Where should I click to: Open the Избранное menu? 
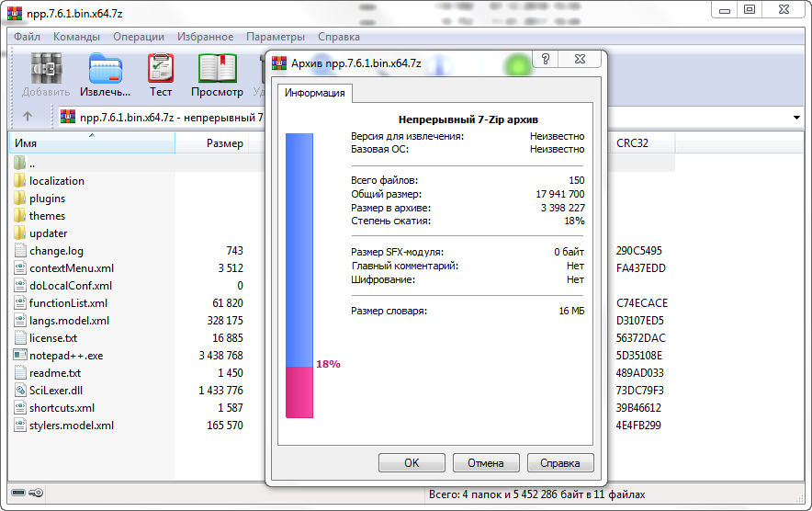(206, 37)
